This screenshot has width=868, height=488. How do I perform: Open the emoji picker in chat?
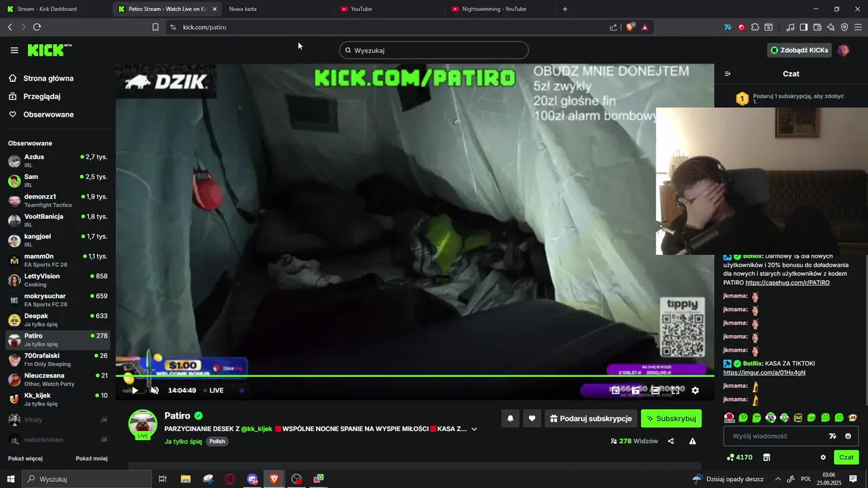point(848,436)
